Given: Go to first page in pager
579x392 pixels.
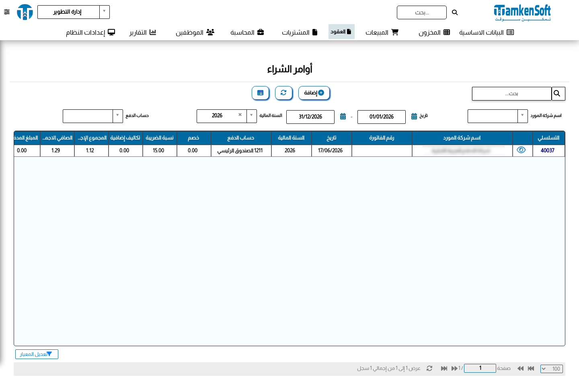Looking at the screenshot, I should click(x=531, y=368).
